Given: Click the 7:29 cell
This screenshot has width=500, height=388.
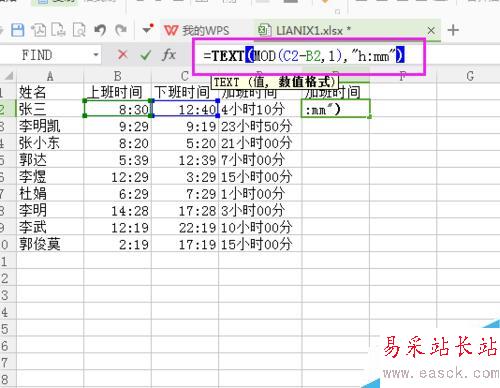Looking at the screenshot, I should (x=185, y=193).
